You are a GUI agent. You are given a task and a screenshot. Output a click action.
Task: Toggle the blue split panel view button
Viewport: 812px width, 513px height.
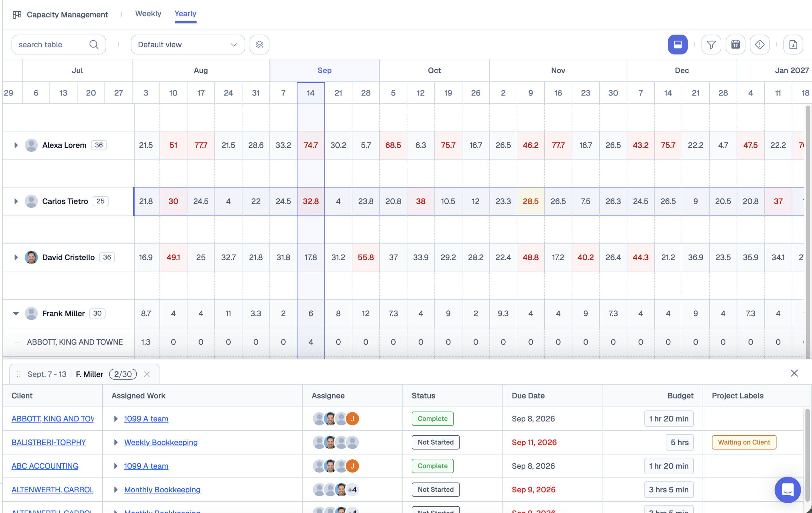tap(678, 44)
